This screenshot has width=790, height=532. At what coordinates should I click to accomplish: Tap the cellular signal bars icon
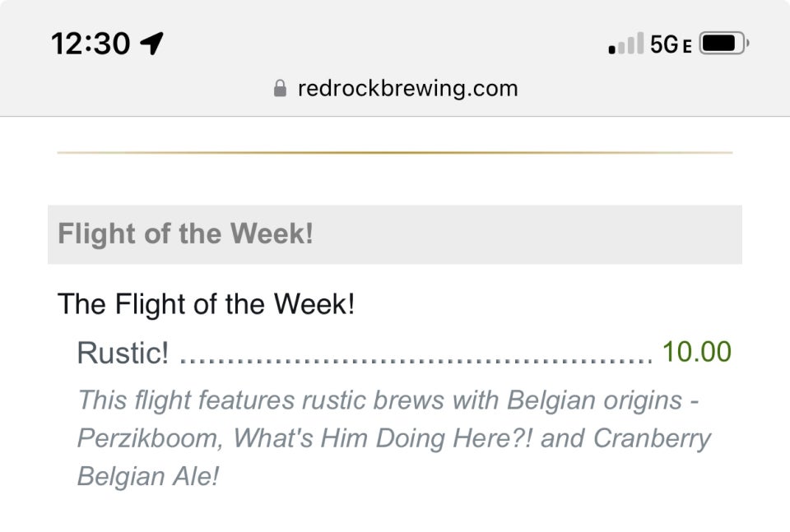625,43
